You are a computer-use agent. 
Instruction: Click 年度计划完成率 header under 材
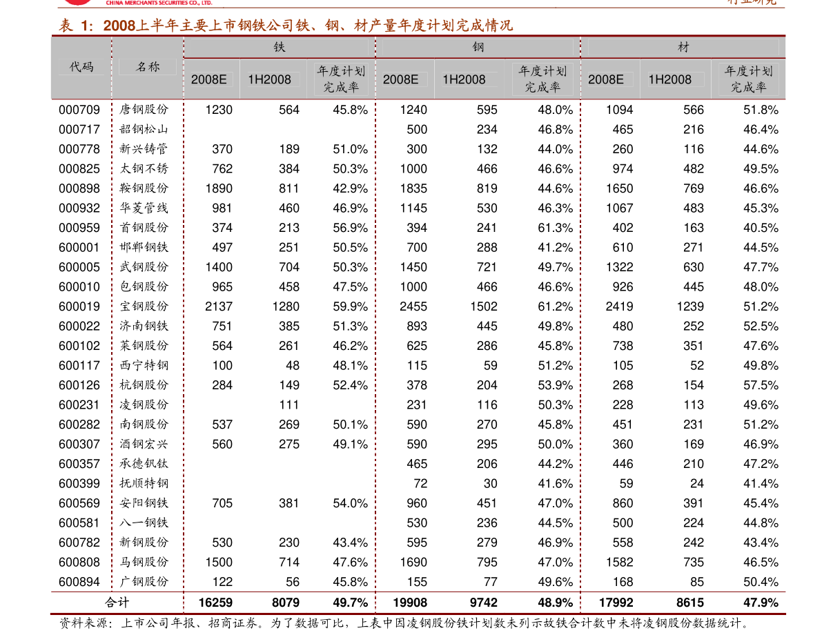point(748,79)
